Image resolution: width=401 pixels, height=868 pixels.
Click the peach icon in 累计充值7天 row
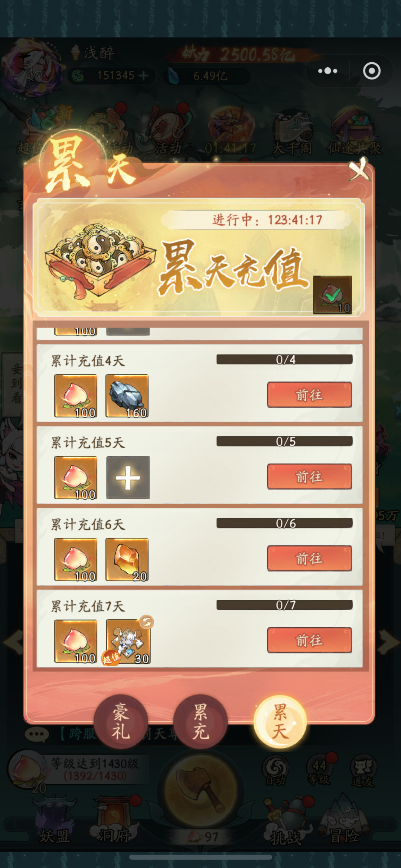(76, 641)
